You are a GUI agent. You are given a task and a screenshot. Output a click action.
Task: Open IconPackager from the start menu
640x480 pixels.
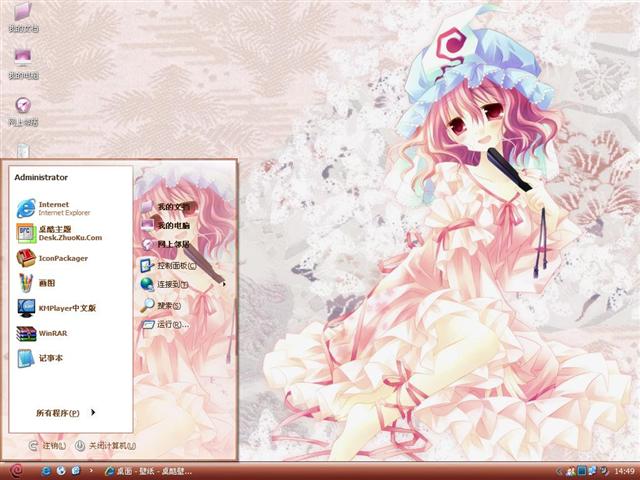click(52, 258)
